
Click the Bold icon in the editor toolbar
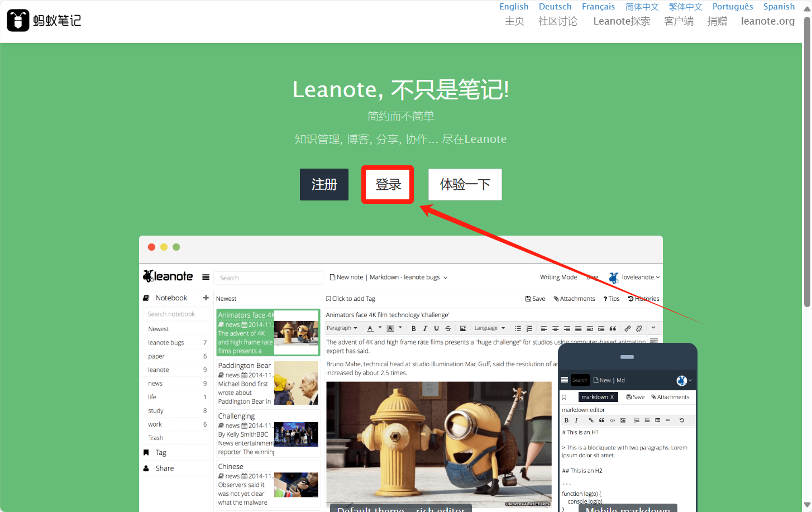413,328
